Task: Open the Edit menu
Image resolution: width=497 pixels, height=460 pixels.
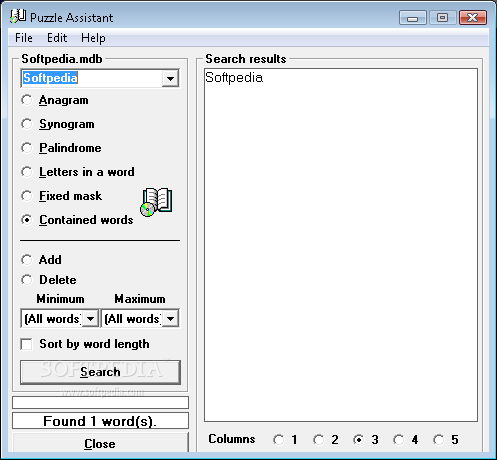Action: [57, 38]
